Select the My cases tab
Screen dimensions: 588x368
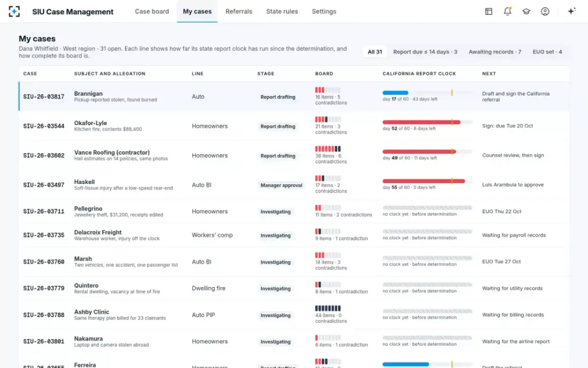tap(197, 11)
